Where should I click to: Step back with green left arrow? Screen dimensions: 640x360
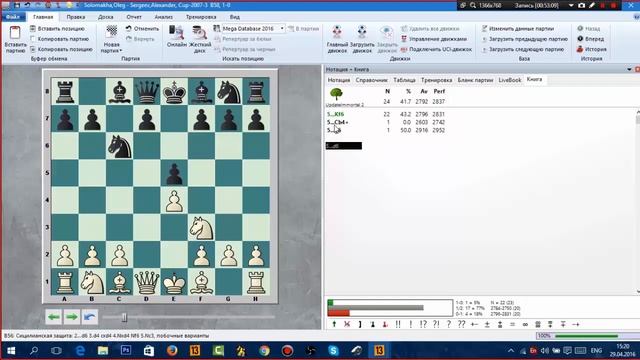53,317
